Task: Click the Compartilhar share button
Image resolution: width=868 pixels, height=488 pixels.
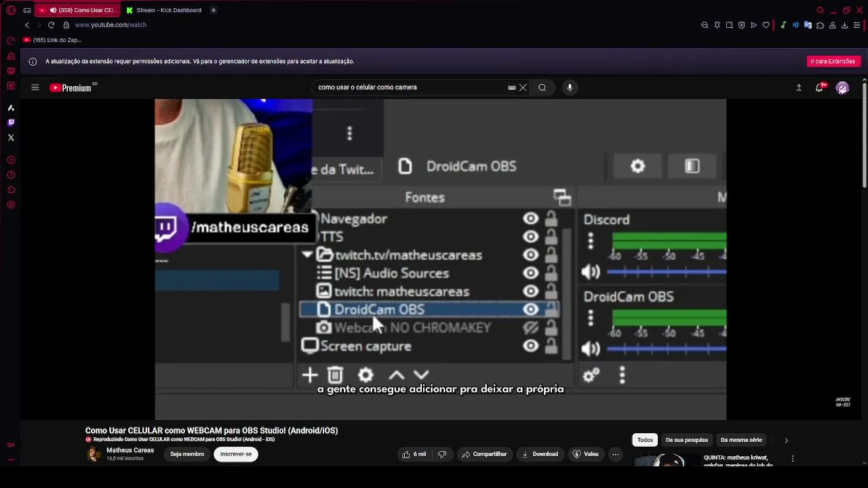Action: (x=485, y=454)
